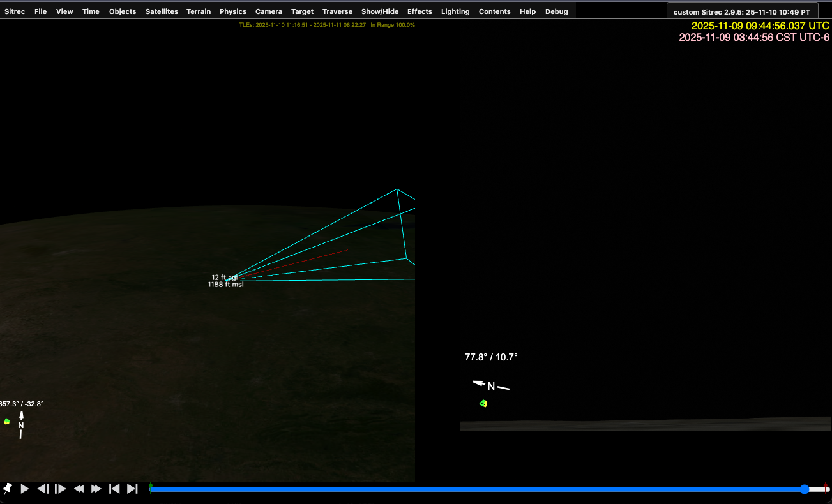The width and height of the screenshot is (832, 504).
Task: Click the blue timeline slider handle
Action: [805, 489]
